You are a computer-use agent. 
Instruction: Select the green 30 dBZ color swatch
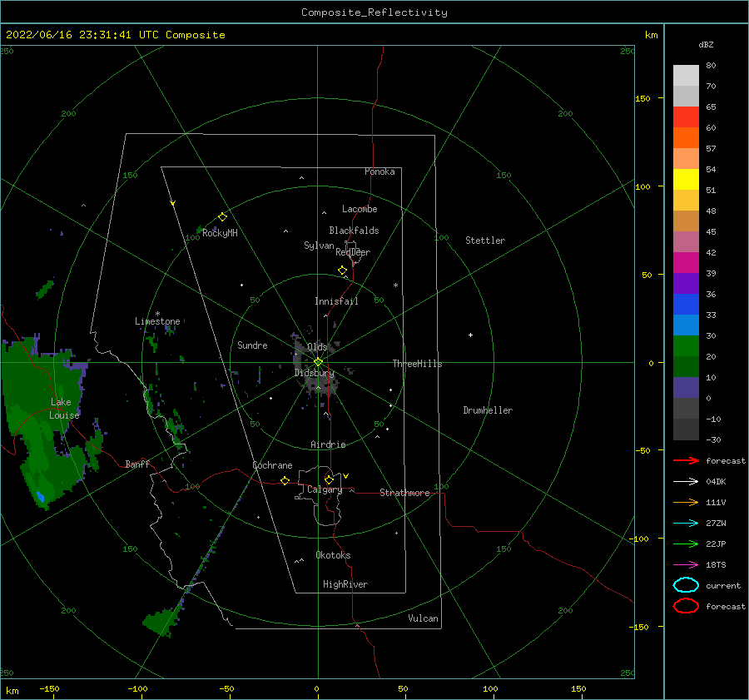pyautogui.click(x=686, y=345)
